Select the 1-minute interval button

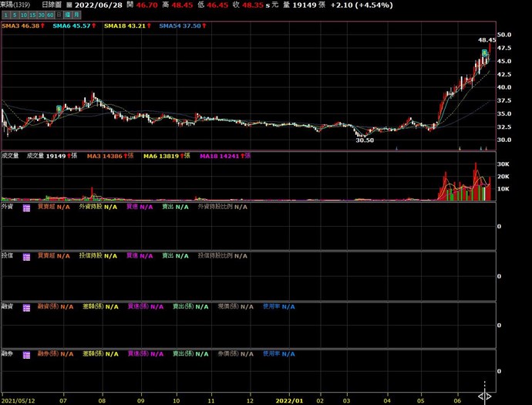5,15
